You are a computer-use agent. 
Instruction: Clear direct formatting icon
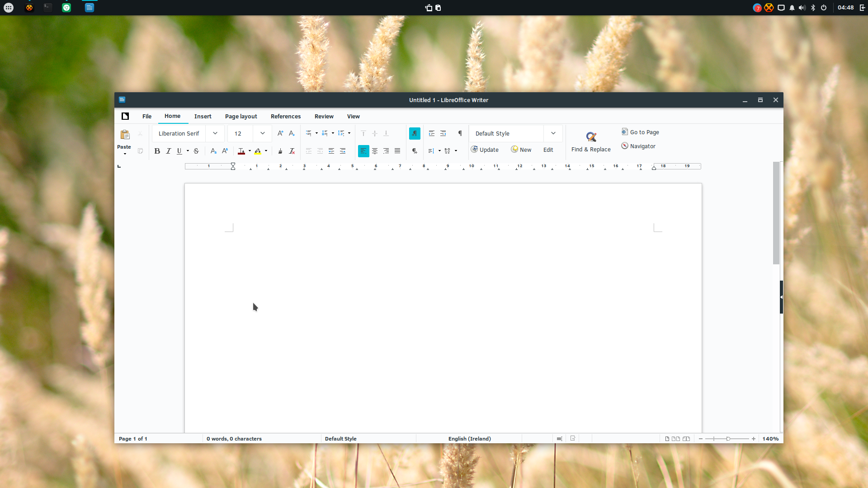[292, 151]
